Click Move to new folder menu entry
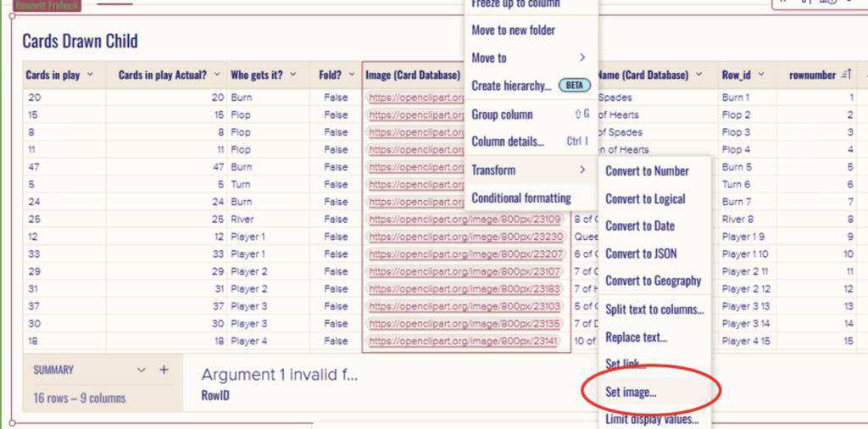The height and width of the screenshot is (429, 868). pyautogui.click(x=513, y=31)
